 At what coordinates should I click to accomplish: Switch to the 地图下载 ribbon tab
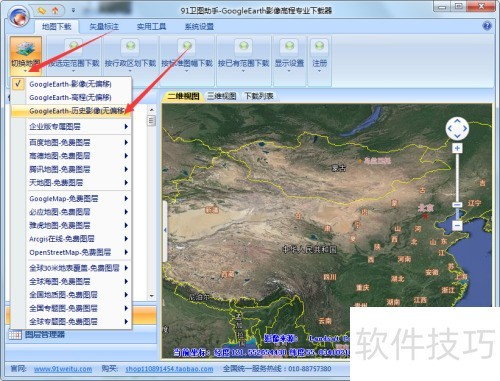[x=56, y=26]
